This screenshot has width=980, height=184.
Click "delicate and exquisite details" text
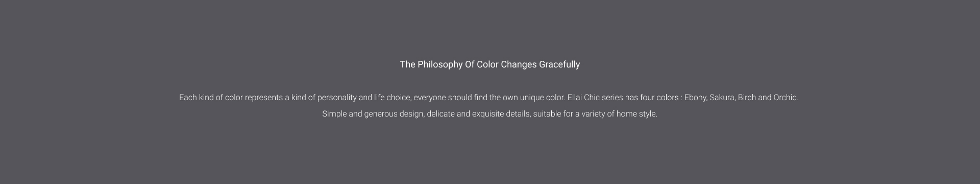(x=478, y=114)
